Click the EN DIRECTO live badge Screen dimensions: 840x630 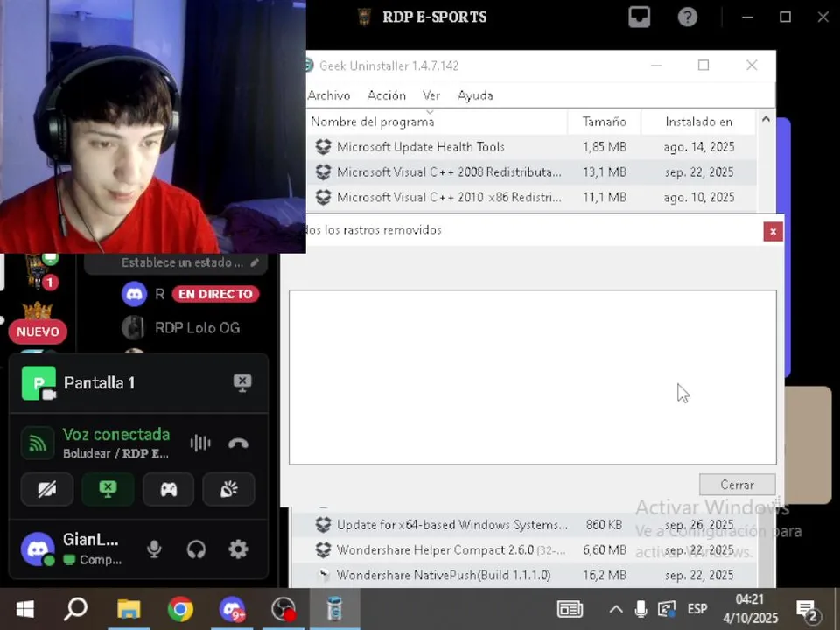(215, 294)
